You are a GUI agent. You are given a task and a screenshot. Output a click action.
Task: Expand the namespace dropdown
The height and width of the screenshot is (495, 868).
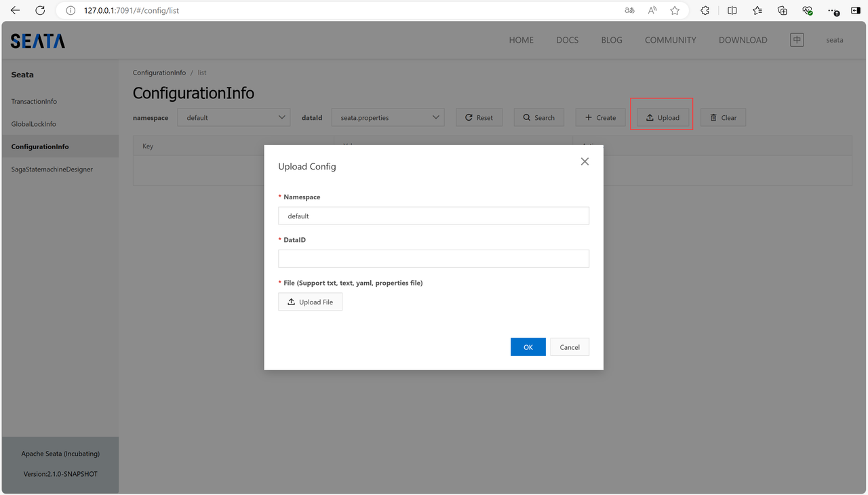tap(234, 117)
